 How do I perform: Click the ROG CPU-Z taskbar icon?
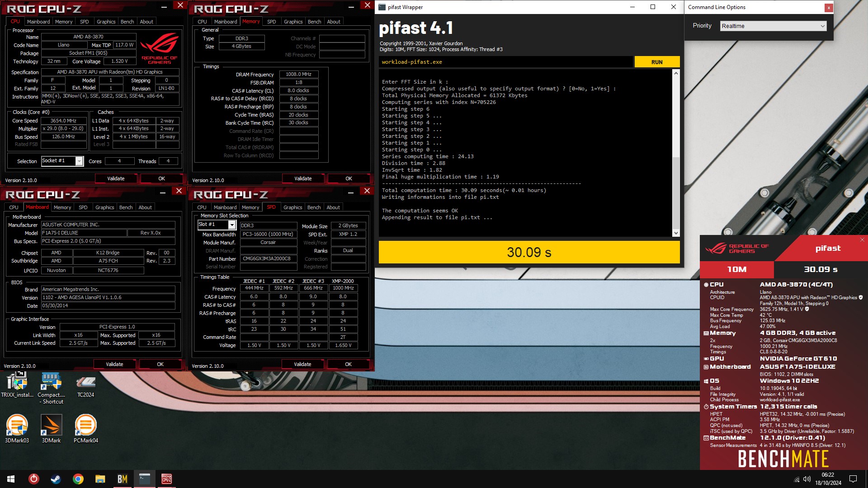[167, 479]
